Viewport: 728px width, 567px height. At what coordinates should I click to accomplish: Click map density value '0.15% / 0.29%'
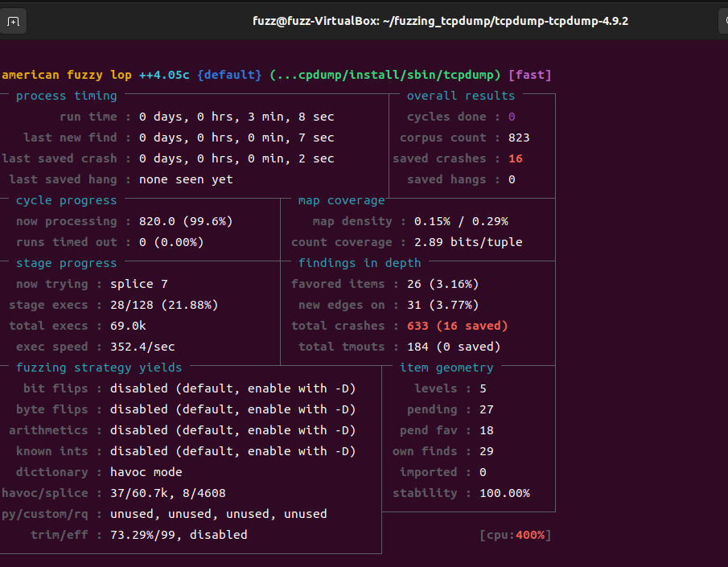pyautogui.click(x=461, y=221)
